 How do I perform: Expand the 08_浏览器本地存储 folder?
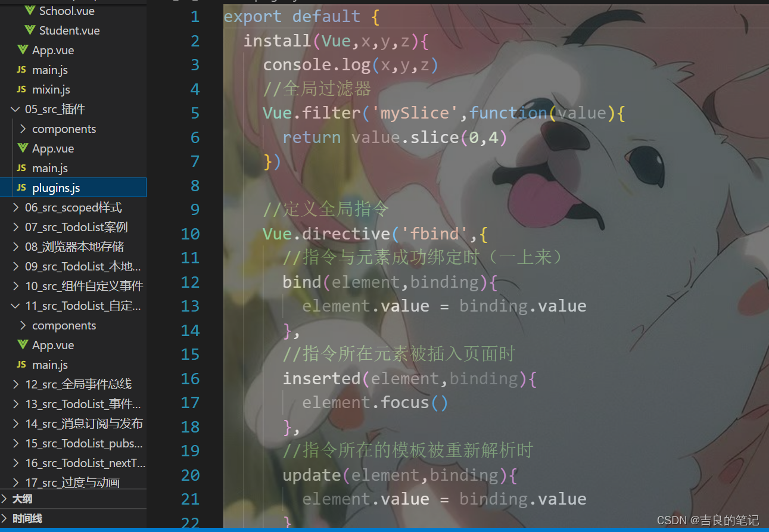[x=15, y=247]
